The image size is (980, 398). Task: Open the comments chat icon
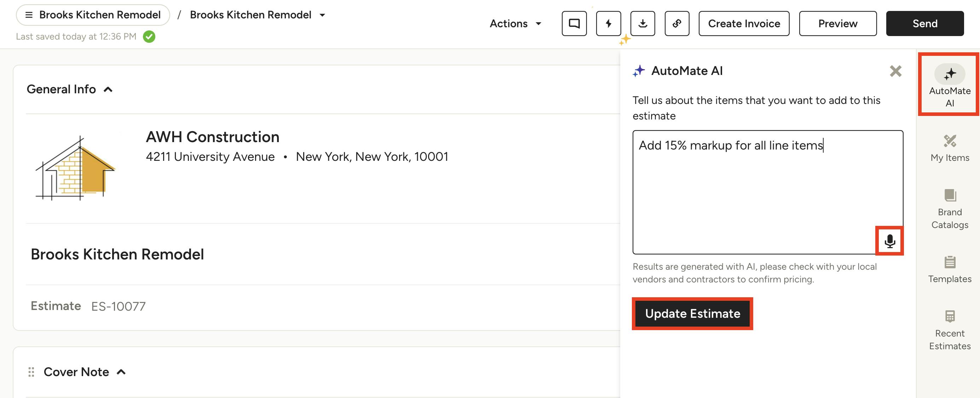tap(574, 24)
